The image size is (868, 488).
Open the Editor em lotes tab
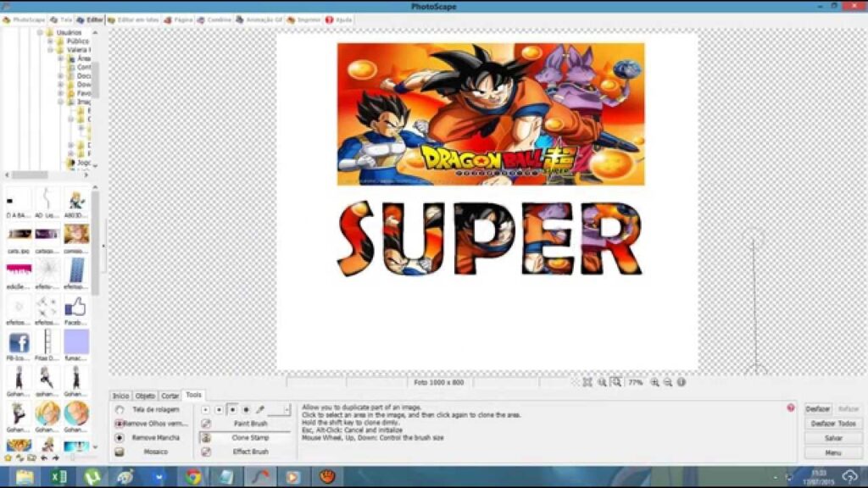click(133, 20)
